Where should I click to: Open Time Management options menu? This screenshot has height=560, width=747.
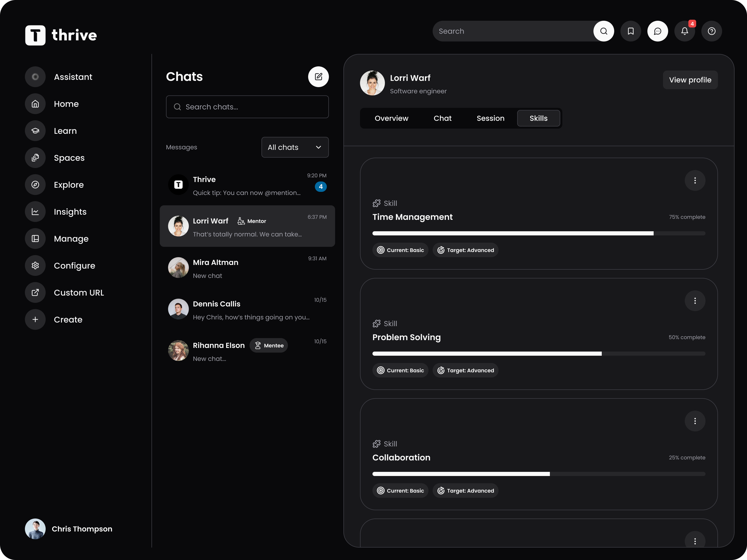pos(695,181)
